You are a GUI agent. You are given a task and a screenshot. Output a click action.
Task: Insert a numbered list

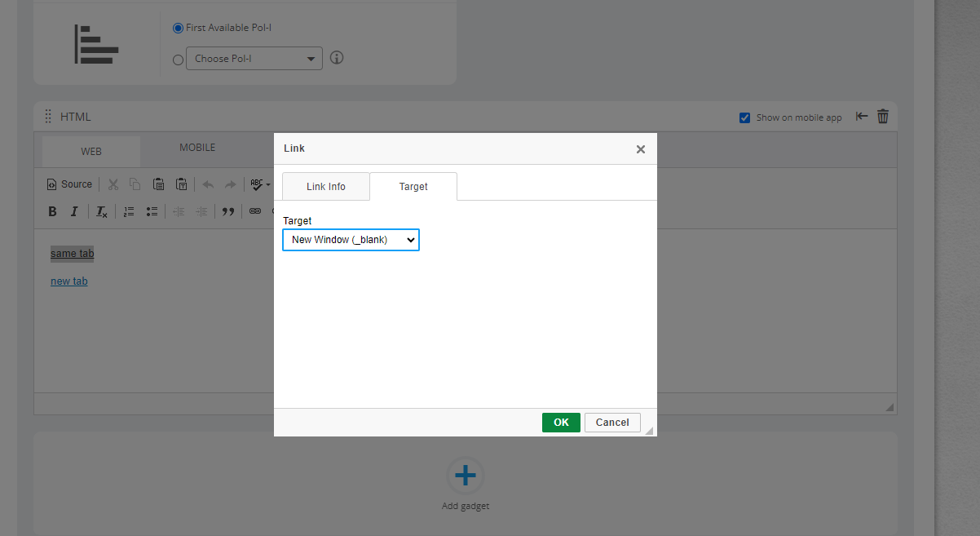129,211
